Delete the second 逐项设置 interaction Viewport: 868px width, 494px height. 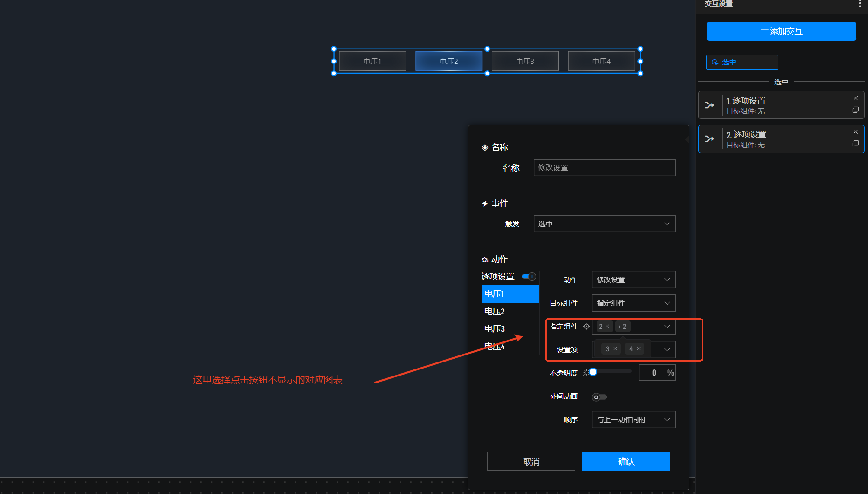855,132
